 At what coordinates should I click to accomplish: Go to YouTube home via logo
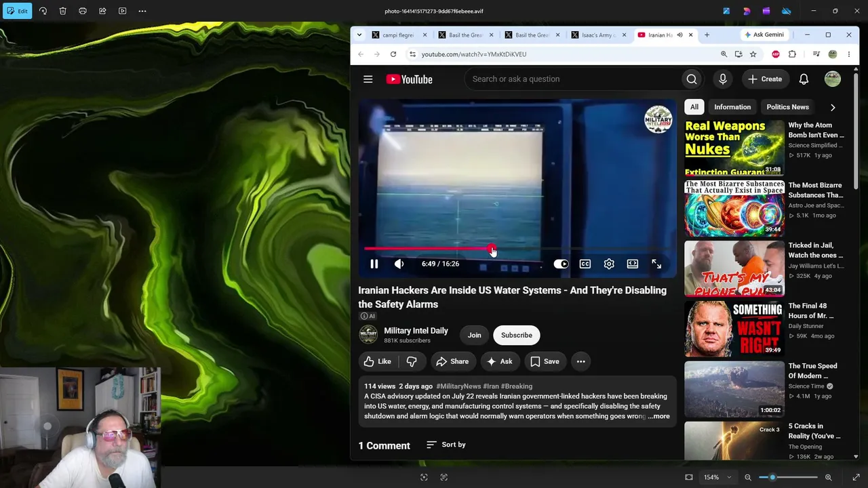tap(409, 79)
